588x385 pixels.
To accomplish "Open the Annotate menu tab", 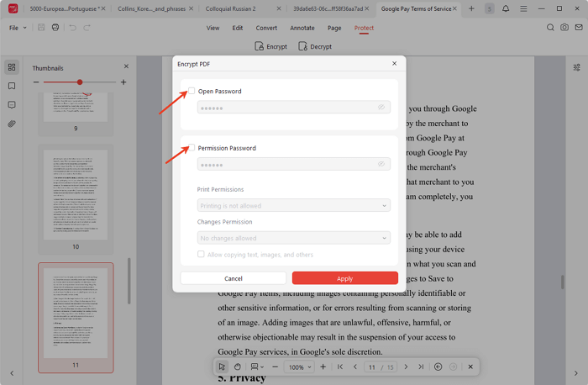I will (x=302, y=28).
